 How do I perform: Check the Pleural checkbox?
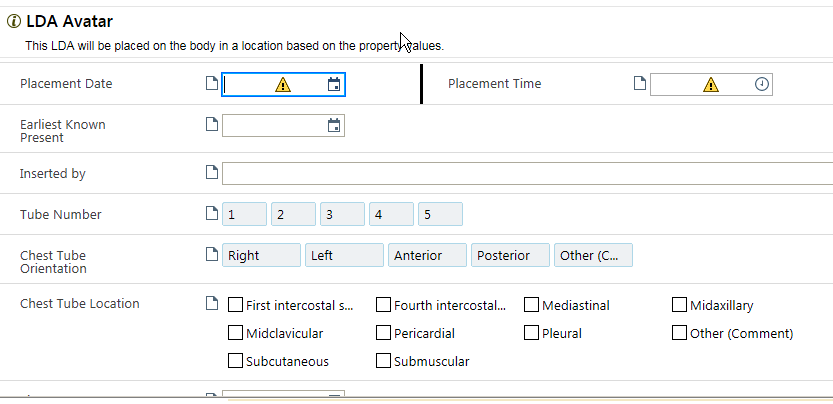tap(531, 333)
